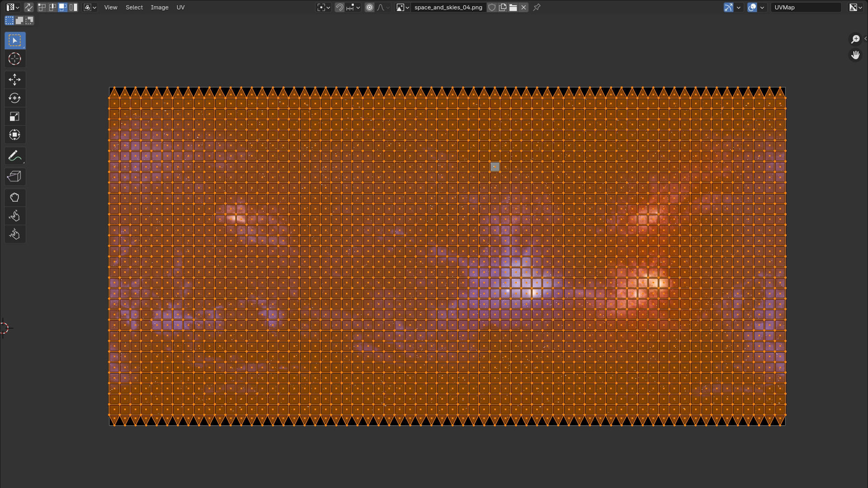
Task: Enable fake user shield for image
Action: tap(492, 7)
